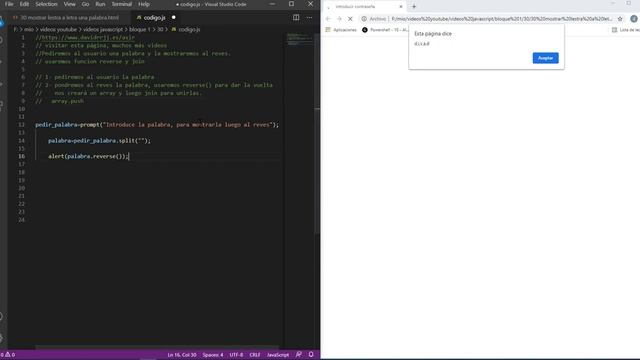This screenshot has width=640, height=360.
Task: Open the Selection menu in VS Code
Action: pyautogui.click(x=46, y=4)
